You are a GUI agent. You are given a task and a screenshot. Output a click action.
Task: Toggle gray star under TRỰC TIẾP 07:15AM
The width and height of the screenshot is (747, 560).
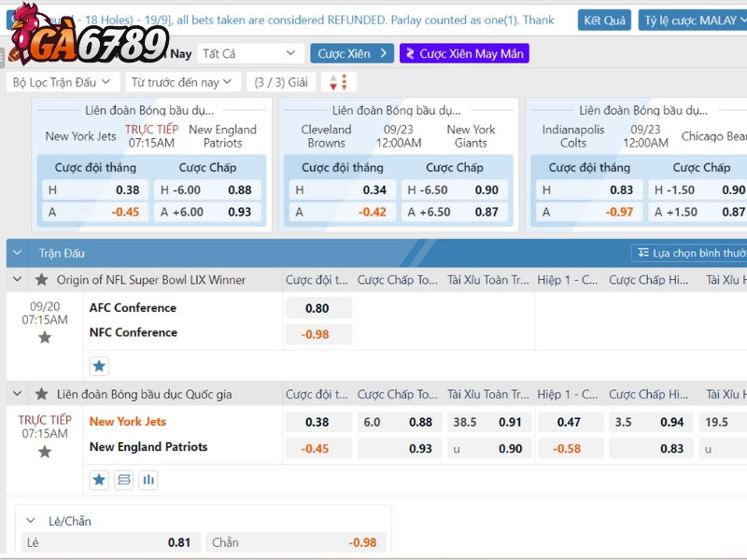[x=45, y=452]
